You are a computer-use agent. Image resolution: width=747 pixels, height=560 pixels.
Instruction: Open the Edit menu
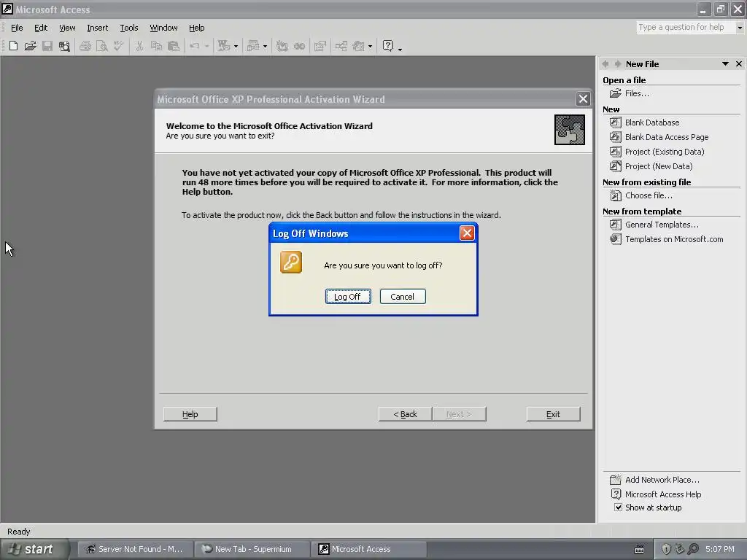tap(41, 28)
